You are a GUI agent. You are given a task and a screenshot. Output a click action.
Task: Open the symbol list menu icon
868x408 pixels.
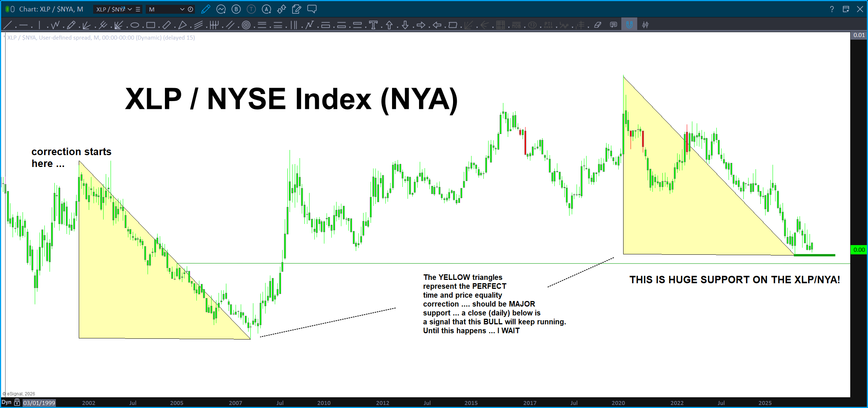pos(138,9)
